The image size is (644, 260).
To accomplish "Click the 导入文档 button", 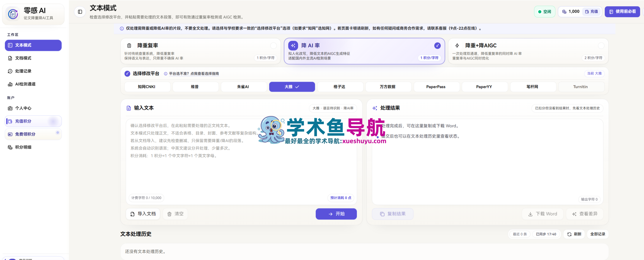I will [143, 214].
